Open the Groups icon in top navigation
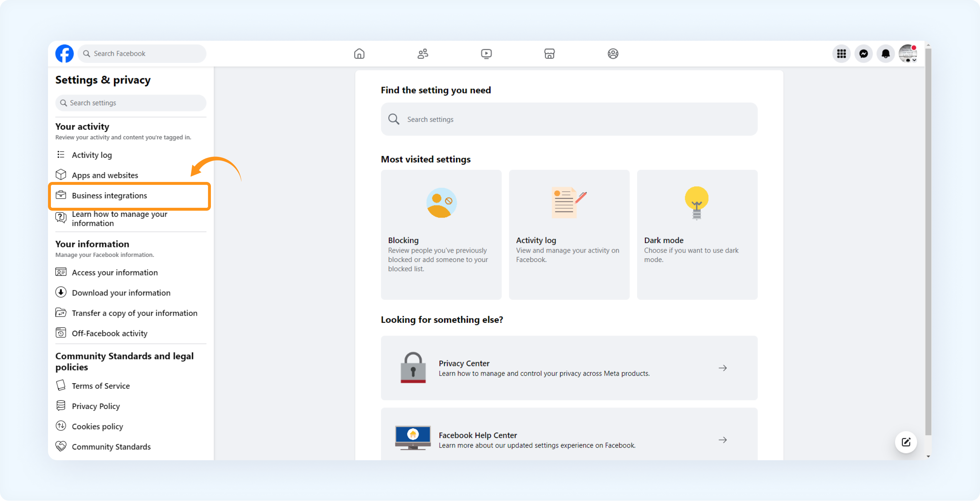The height and width of the screenshot is (504, 980). [613, 53]
